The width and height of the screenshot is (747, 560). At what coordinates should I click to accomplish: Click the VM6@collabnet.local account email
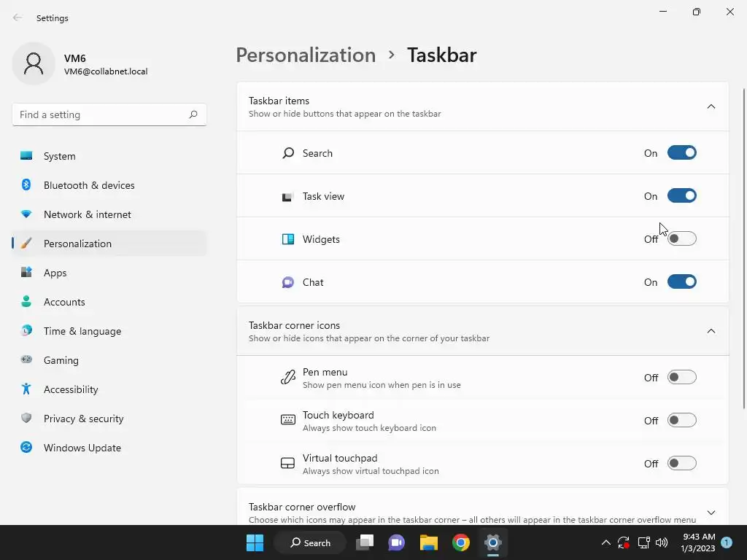tap(106, 71)
